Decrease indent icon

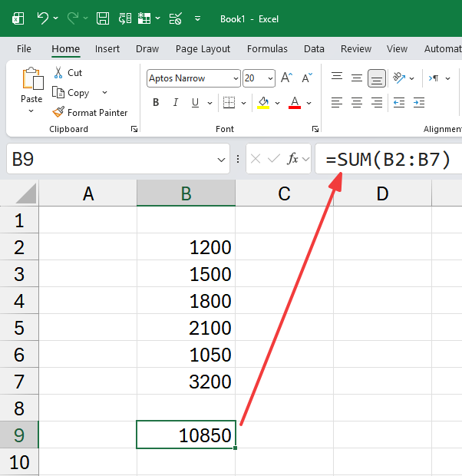(x=399, y=103)
